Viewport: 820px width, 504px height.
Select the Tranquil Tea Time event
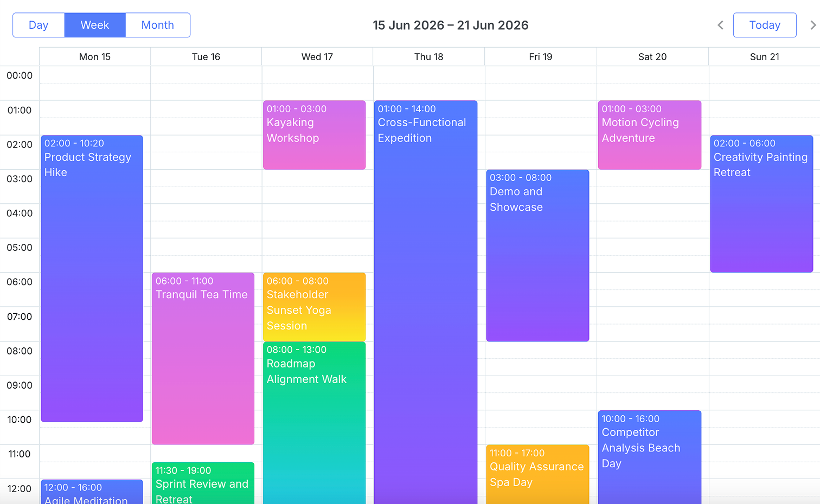(x=203, y=358)
